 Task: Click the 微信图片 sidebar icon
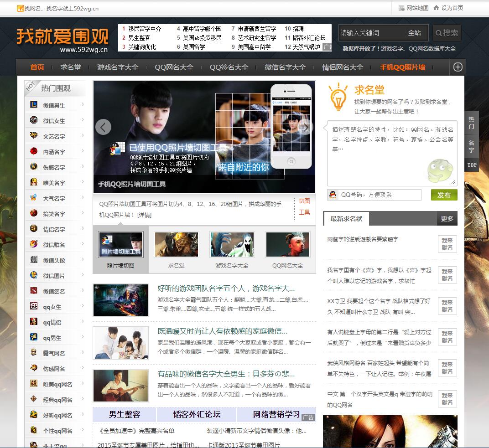point(34,275)
